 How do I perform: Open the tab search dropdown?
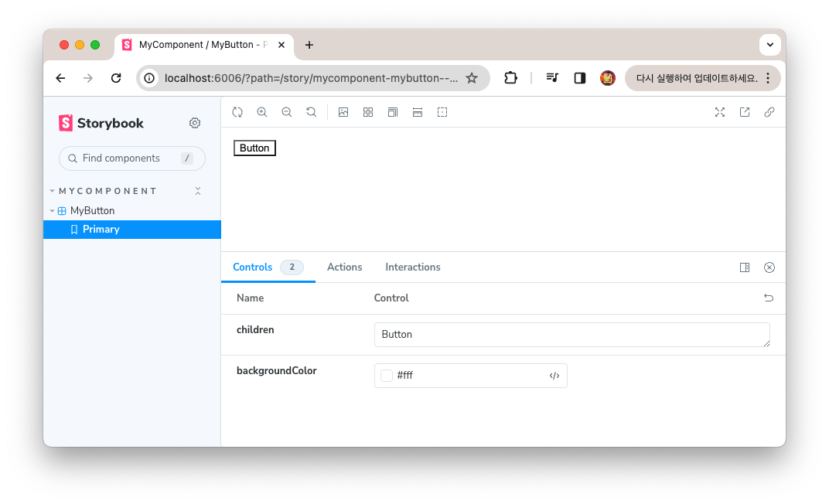pos(769,45)
